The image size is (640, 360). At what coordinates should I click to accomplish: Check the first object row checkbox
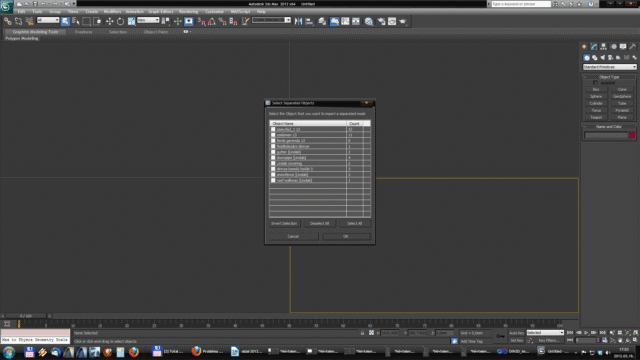point(273,129)
